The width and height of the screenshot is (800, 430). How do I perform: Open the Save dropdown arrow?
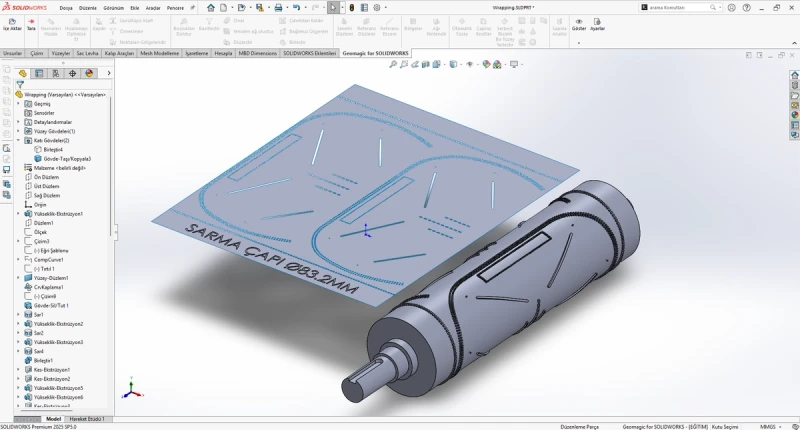(268, 8)
